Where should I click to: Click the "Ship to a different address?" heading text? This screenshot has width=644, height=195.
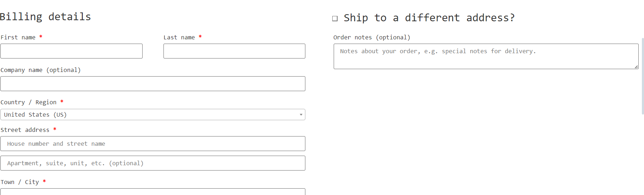click(429, 18)
